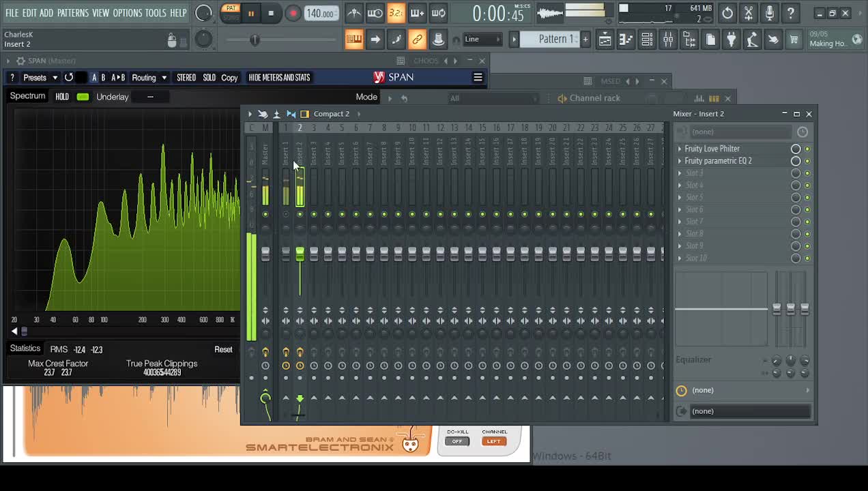
Task: Open the project picker pages icon
Action: click(x=710, y=40)
